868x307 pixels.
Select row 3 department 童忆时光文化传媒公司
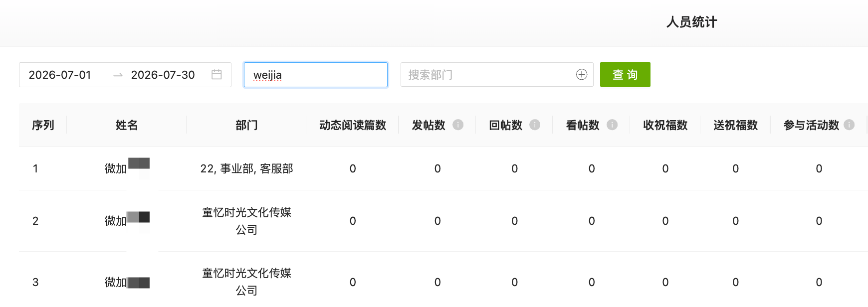[x=246, y=282]
